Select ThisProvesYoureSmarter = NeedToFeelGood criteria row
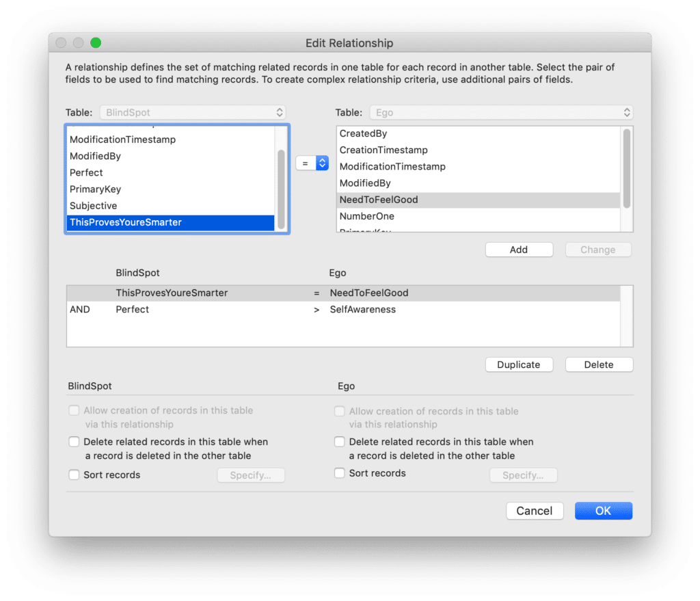Viewport: 700px width, 601px height. (343, 293)
